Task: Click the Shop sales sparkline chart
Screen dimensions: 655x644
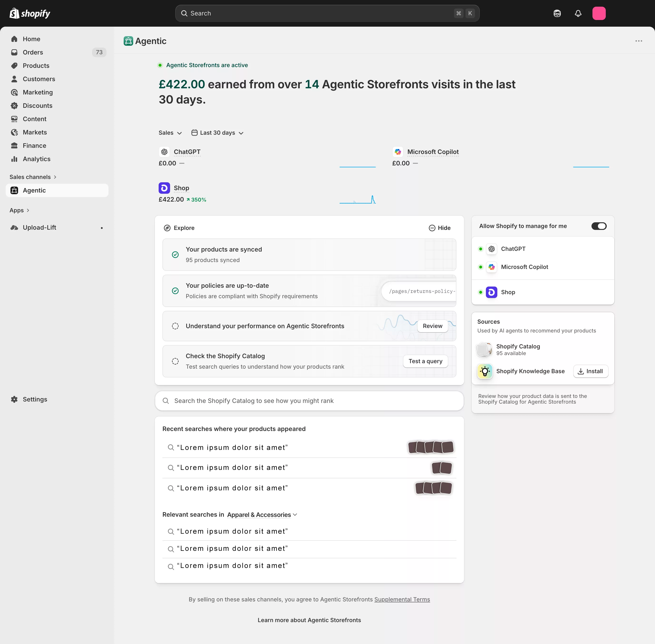Action: pyautogui.click(x=357, y=200)
